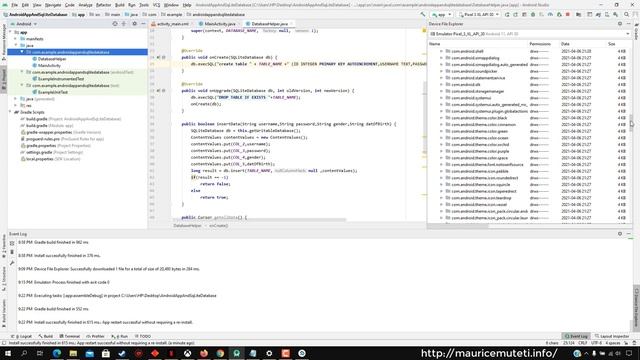This screenshot has height=360, width=640.
Task: Click the Permissions column header
Action: tap(540, 44)
